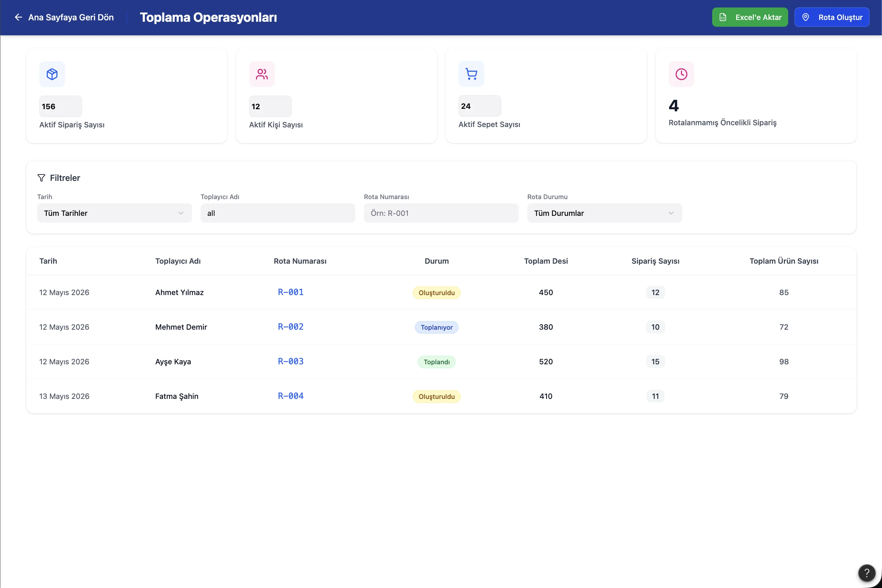This screenshot has height=588, width=882.
Task: Click the Toplama Operasyonları page title
Action: tap(208, 17)
